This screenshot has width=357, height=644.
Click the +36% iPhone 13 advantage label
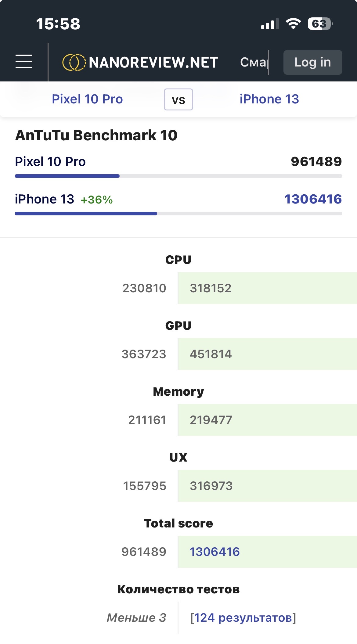pos(97,200)
